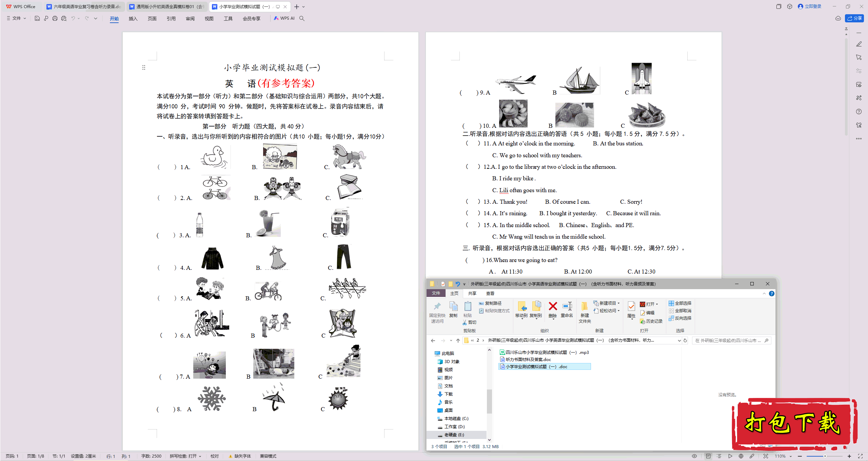Open the 审阅 Review dropdown menu
The image size is (868, 461).
(190, 18)
